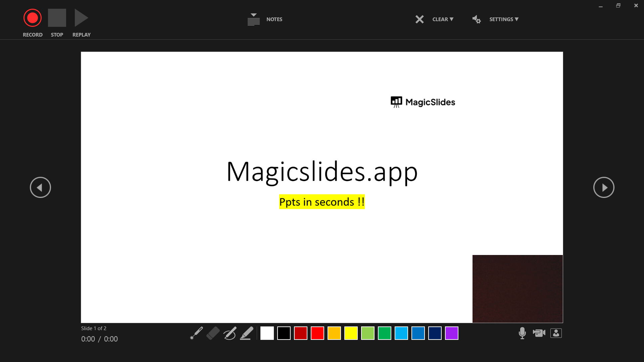Toggle the camera preview visibility
This screenshot has height=362, width=644.
556,333
